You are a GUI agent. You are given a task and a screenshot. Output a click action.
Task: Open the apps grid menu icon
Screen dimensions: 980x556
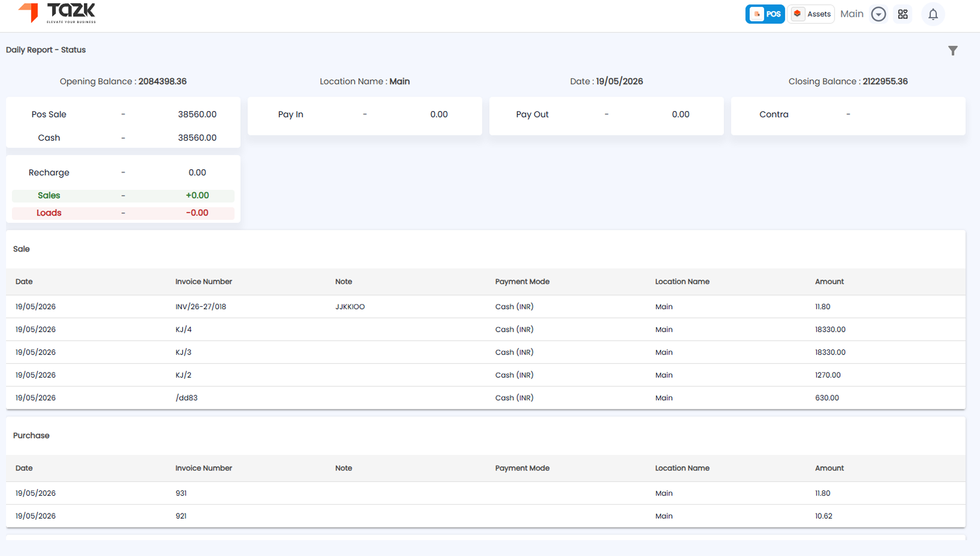[903, 14]
